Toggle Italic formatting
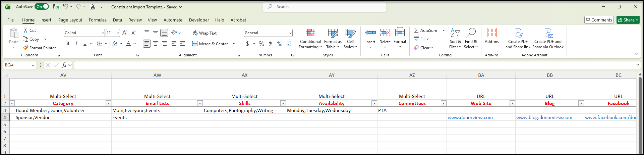This screenshot has height=155, width=644. click(76, 44)
